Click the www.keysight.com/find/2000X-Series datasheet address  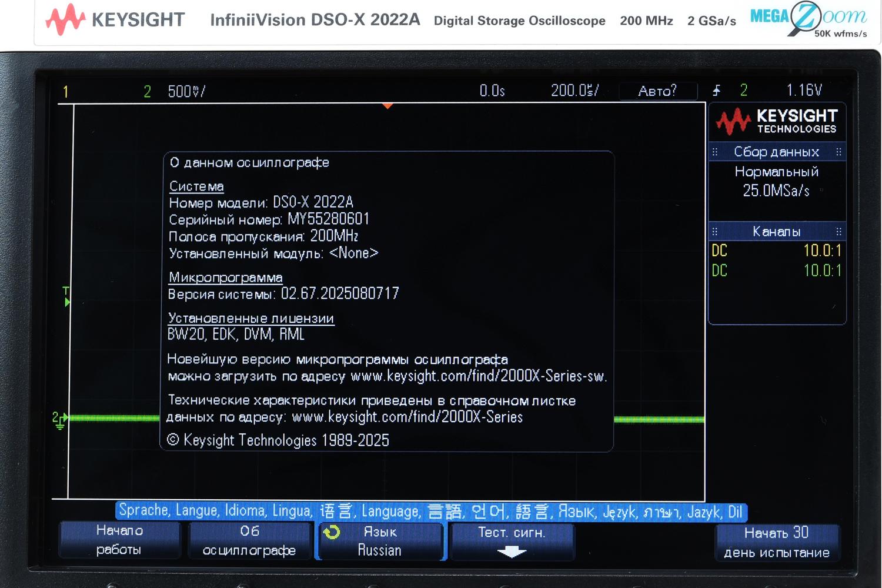point(407,417)
